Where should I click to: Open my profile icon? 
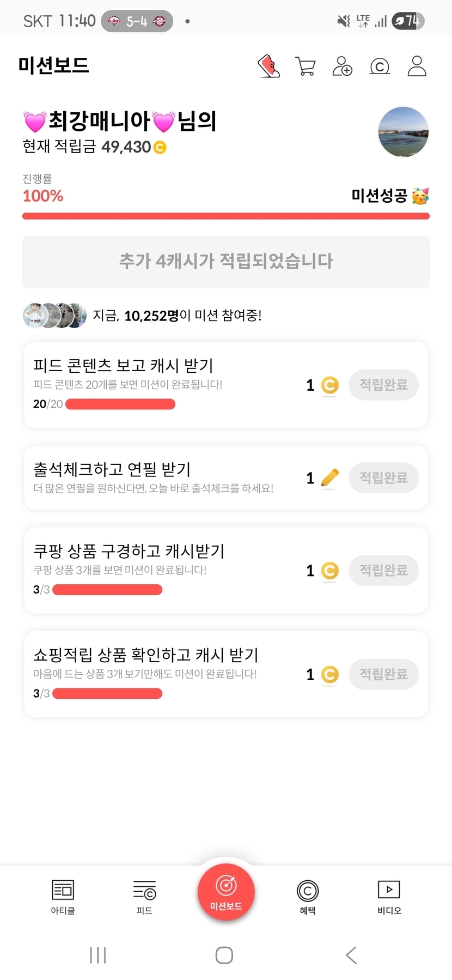coord(417,66)
